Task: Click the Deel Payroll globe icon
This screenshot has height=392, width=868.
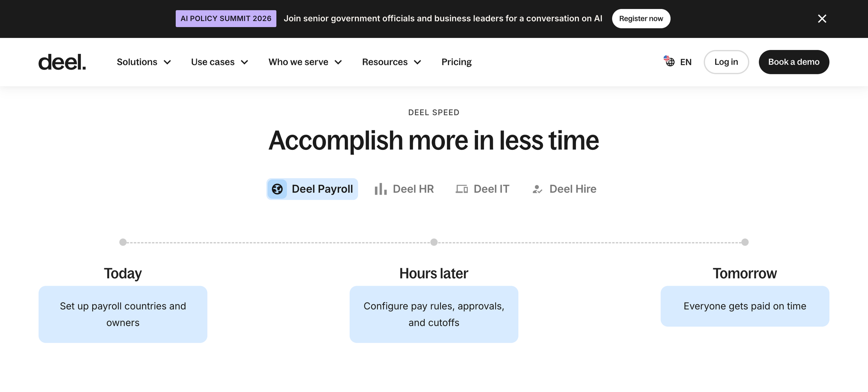Action: (277, 189)
